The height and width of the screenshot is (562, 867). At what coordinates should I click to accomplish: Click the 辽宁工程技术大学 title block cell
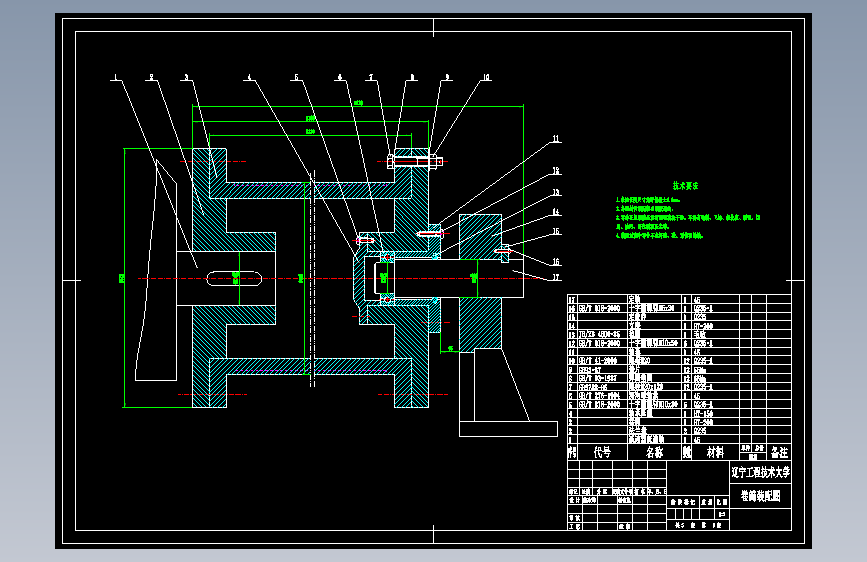point(760,472)
